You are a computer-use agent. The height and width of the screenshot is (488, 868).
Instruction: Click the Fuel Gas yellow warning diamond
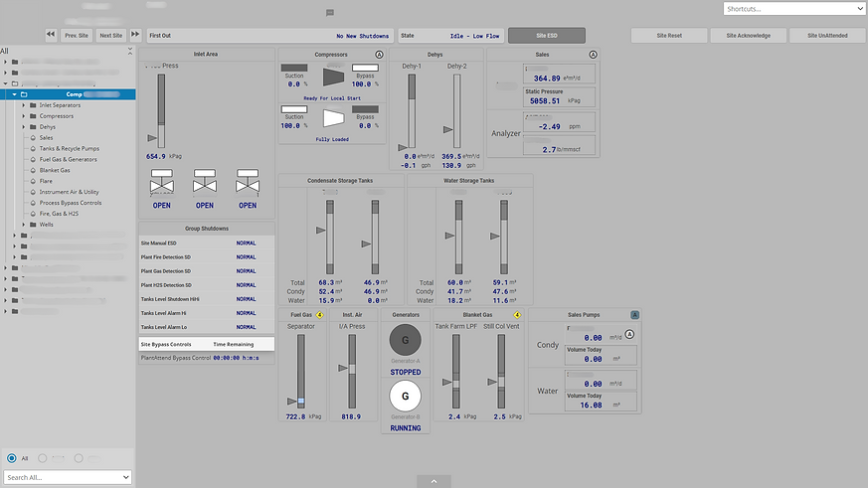(319, 315)
